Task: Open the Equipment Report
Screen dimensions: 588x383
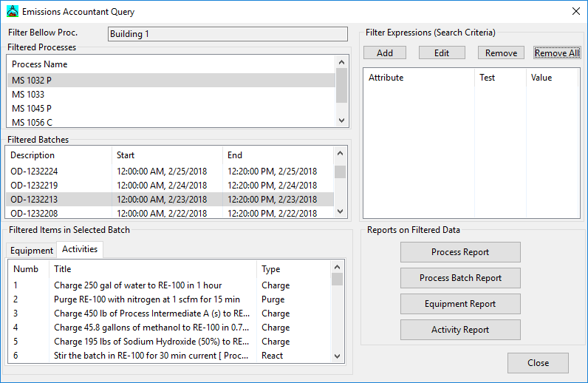Action: point(459,304)
